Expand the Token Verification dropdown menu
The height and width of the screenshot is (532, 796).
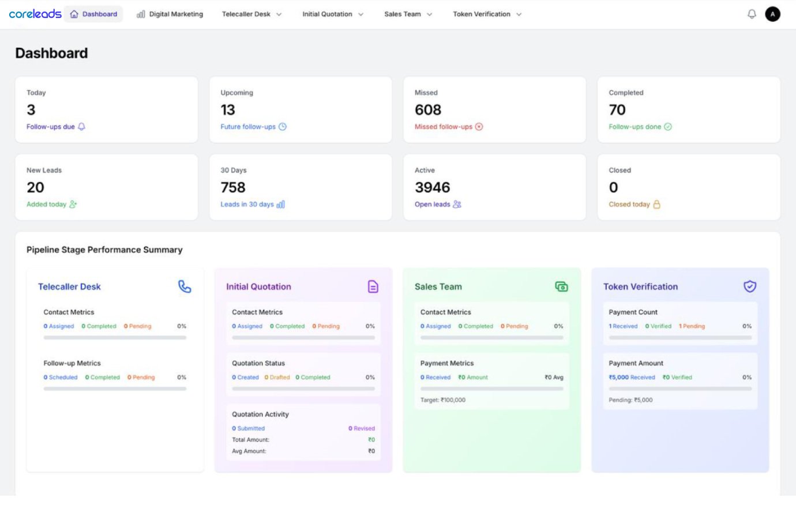487,14
